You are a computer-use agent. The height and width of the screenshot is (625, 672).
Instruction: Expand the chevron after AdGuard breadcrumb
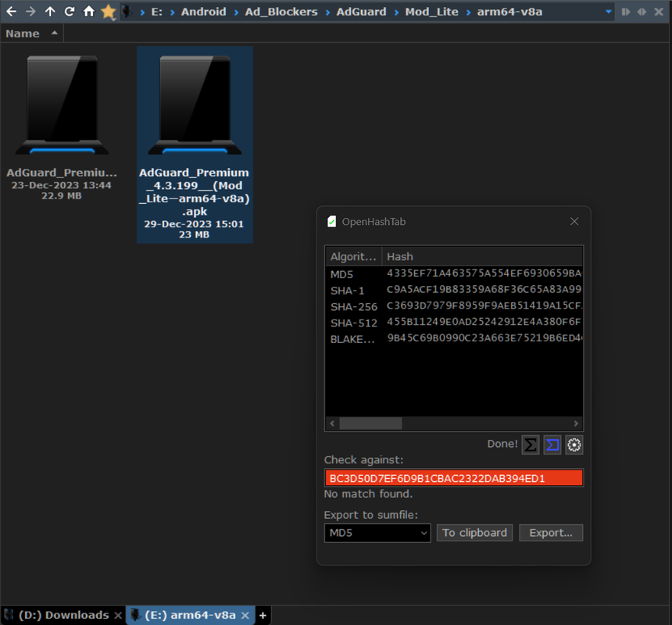(x=396, y=12)
